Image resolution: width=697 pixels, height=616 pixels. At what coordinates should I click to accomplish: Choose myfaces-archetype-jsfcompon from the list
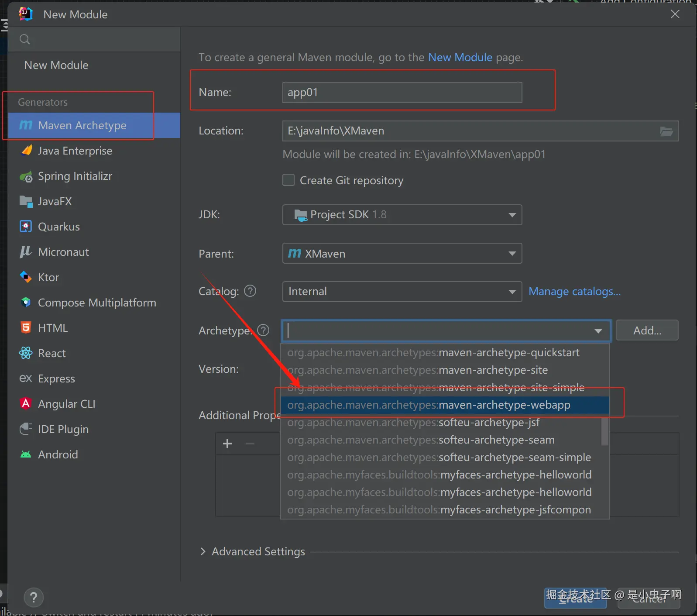445,509
